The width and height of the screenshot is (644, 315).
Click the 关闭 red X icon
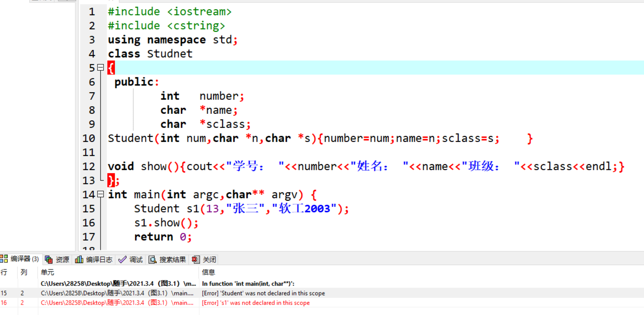(196, 259)
